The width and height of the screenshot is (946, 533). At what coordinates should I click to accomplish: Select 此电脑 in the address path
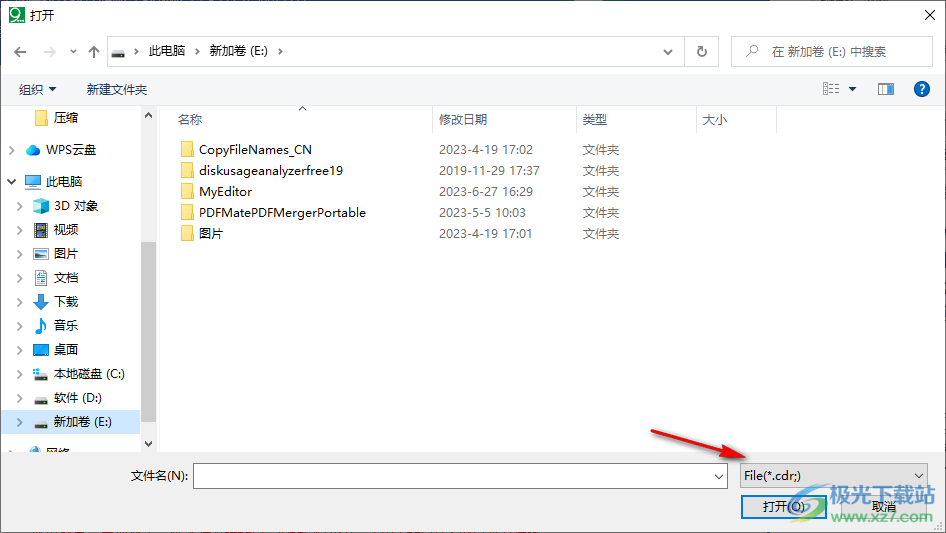click(x=167, y=51)
